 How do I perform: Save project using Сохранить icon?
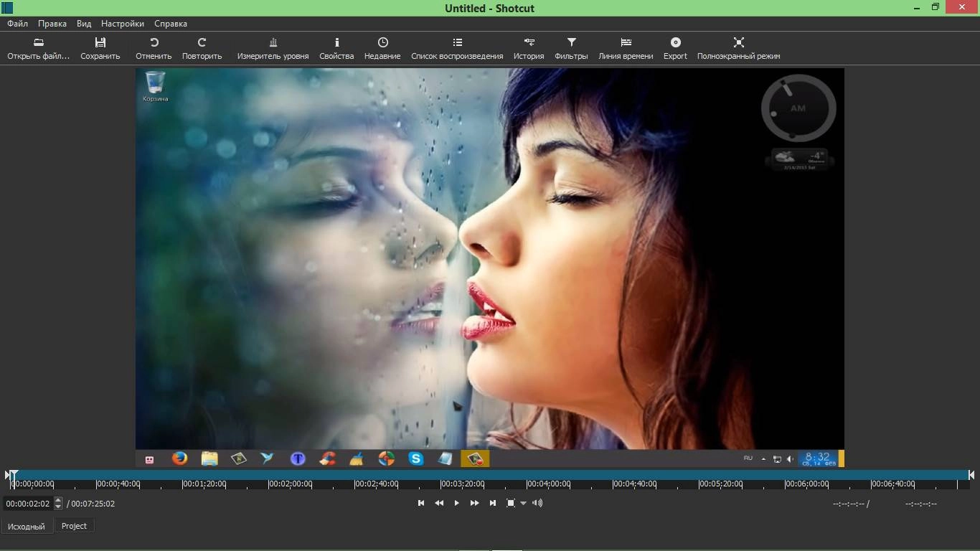tap(100, 49)
